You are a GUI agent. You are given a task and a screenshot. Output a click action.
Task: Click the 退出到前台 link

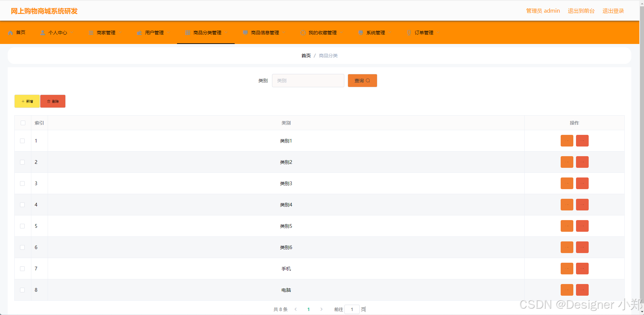[x=581, y=11]
